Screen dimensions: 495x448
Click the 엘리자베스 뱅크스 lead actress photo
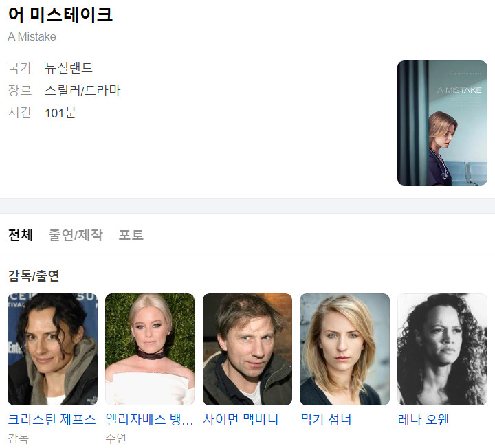coord(150,349)
